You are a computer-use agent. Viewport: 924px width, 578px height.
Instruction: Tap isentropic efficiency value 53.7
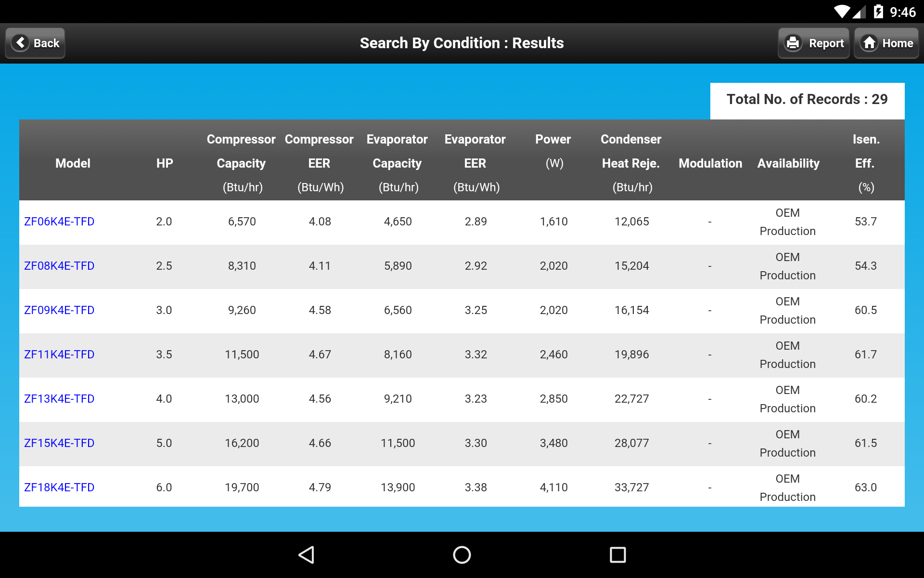click(866, 222)
